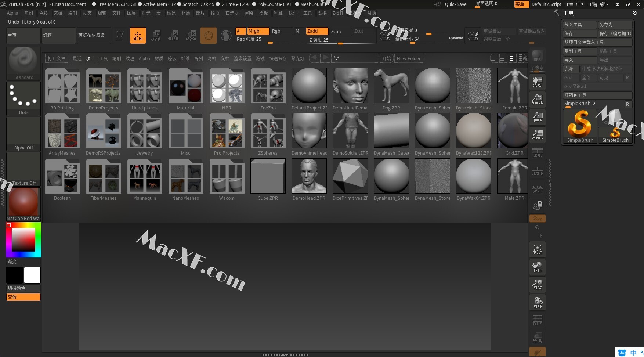Click the Scroll (滚动) hand icon
644x357 pixels.
(537, 82)
